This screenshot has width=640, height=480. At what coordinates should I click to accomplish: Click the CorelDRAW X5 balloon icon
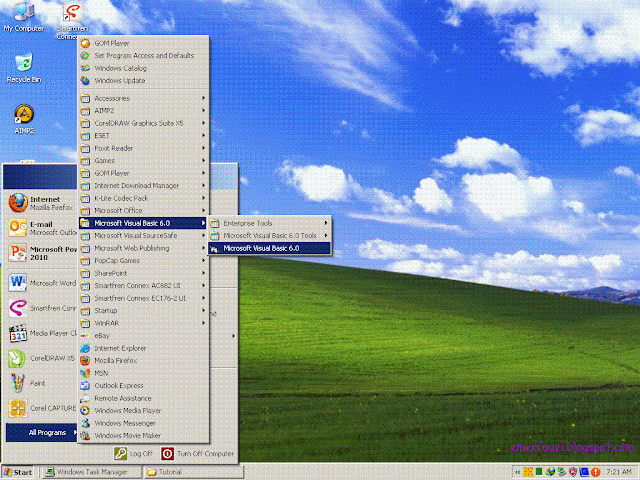[18, 358]
